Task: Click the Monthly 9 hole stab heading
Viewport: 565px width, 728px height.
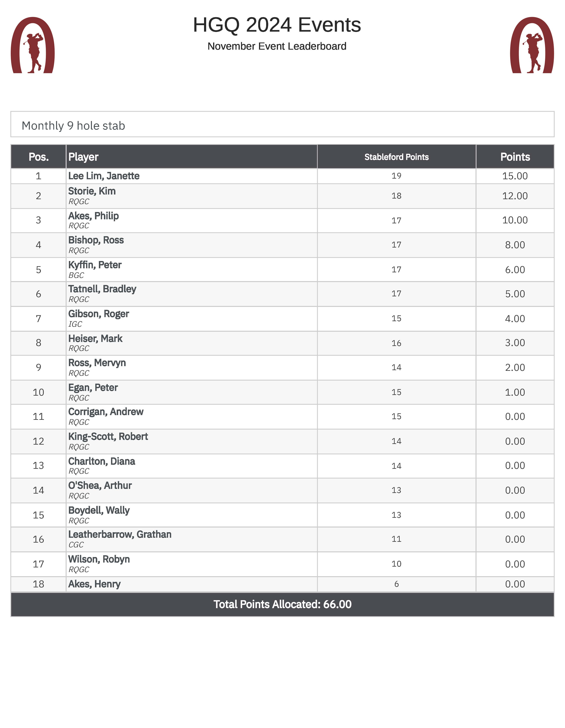Action: pyautogui.click(x=73, y=126)
